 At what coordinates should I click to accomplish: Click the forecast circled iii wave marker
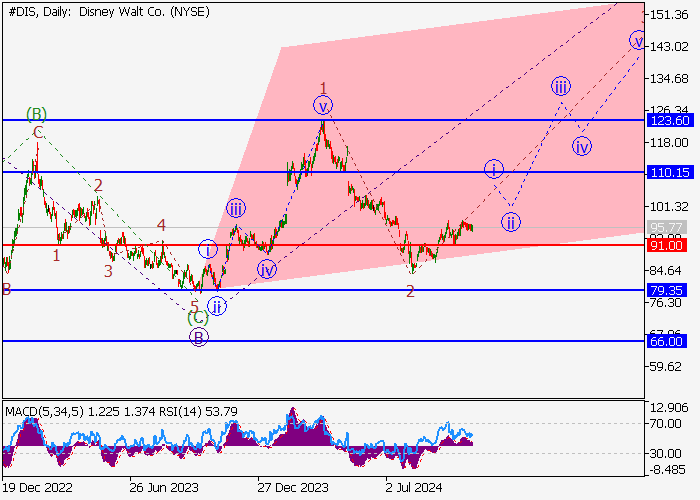coord(561,86)
